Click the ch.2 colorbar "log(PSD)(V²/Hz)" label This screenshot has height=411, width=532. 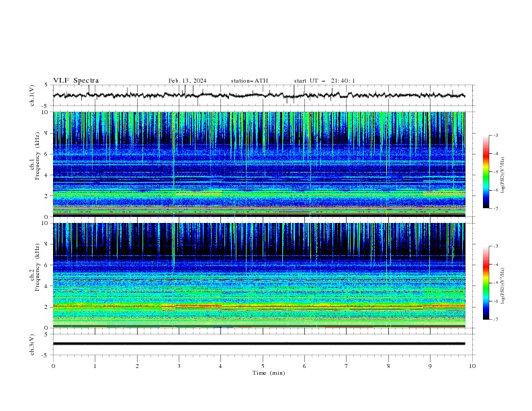tap(503, 286)
